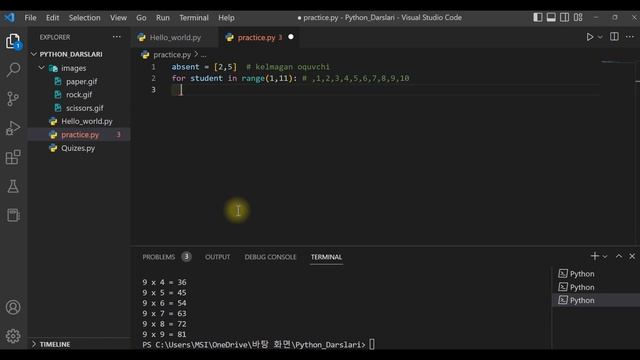Select practice.py in the explorer tree
640x360 pixels.
80,135
